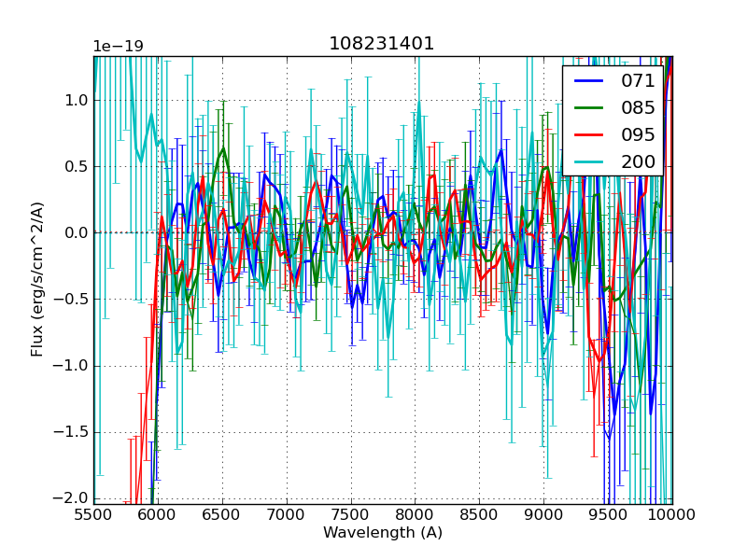
Task: Click the 0.0 y-axis tick label
Action: (x=78, y=232)
